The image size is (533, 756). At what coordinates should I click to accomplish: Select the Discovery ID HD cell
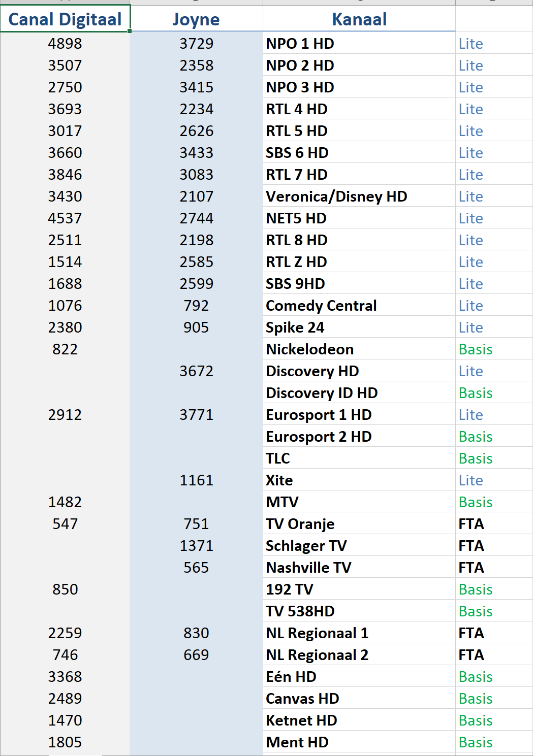click(359, 392)
